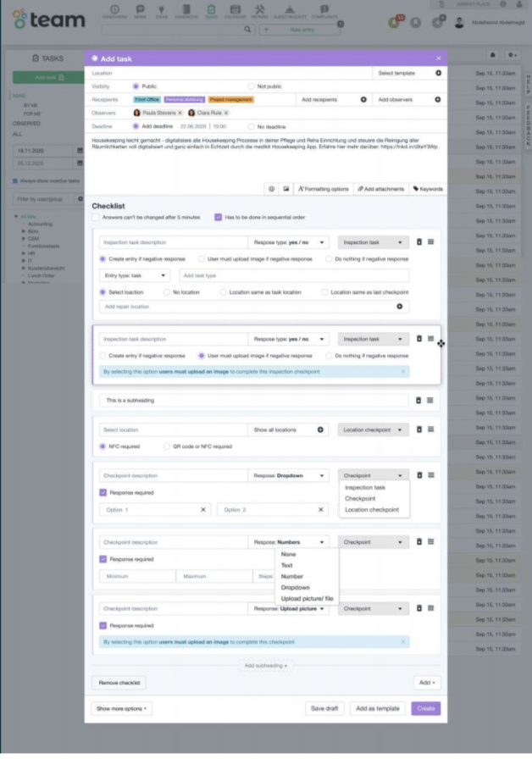Click the reorder handle of the first inspection task
Viewport: 532px width, 759px height.
point(430,242)
